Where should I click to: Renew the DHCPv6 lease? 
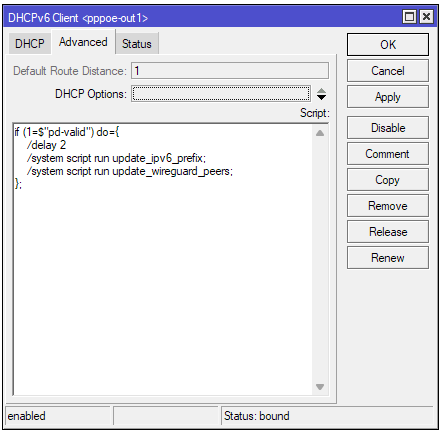[388, 258]
